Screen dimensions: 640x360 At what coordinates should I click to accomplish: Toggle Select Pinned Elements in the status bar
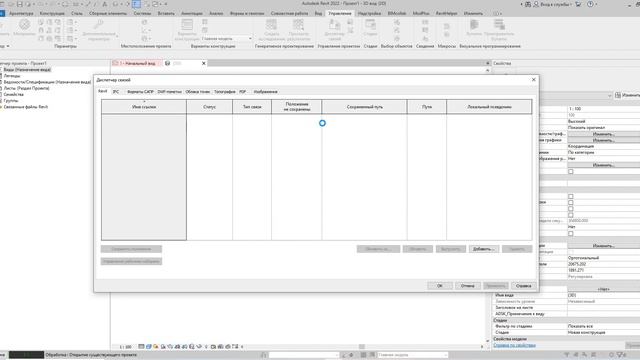point(585,355)
